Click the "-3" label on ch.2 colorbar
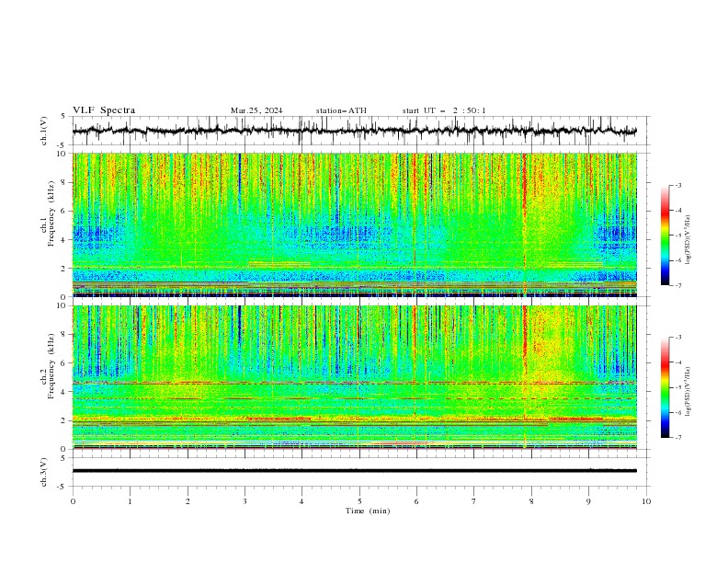 point(677,338)
